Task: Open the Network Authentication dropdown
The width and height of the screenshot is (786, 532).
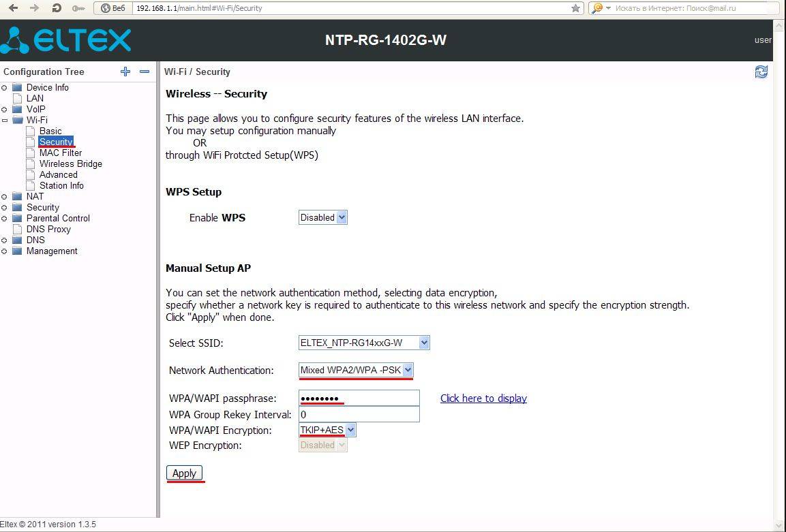Action: [x=356, y=370]
